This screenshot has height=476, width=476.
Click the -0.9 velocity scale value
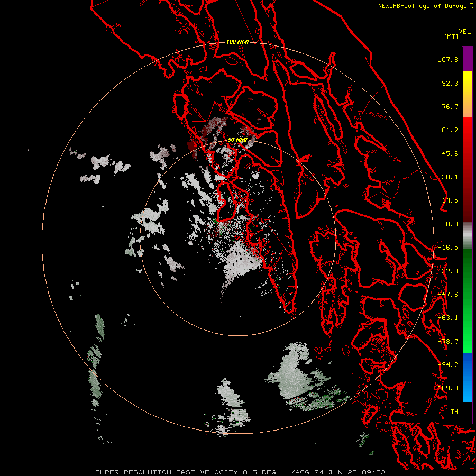(450, 224)
